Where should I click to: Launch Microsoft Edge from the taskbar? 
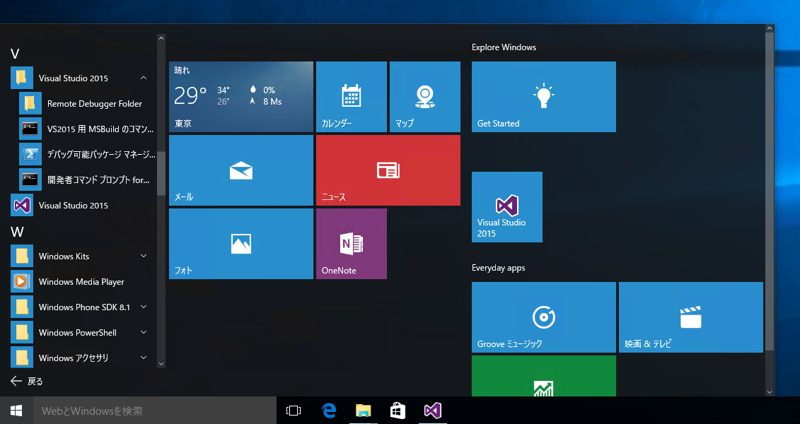coord(329,411)
